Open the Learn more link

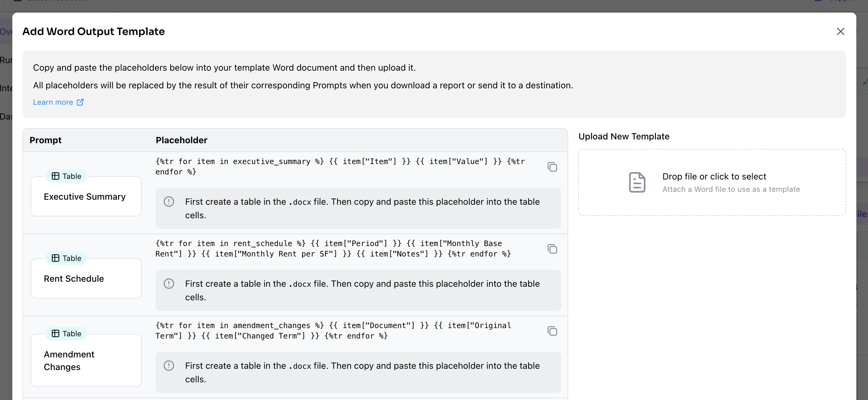pos(53,102)
